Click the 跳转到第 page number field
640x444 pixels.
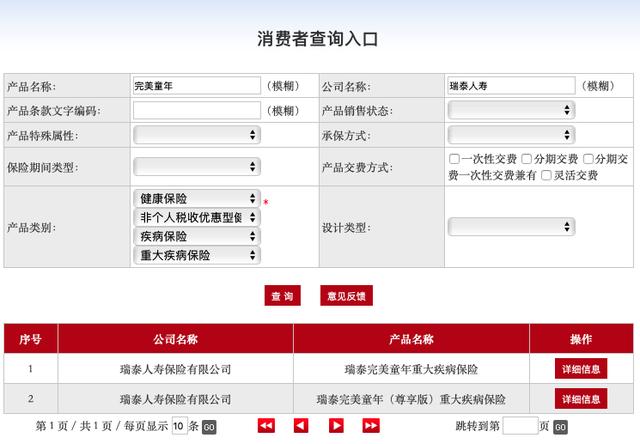click(520, 426)
